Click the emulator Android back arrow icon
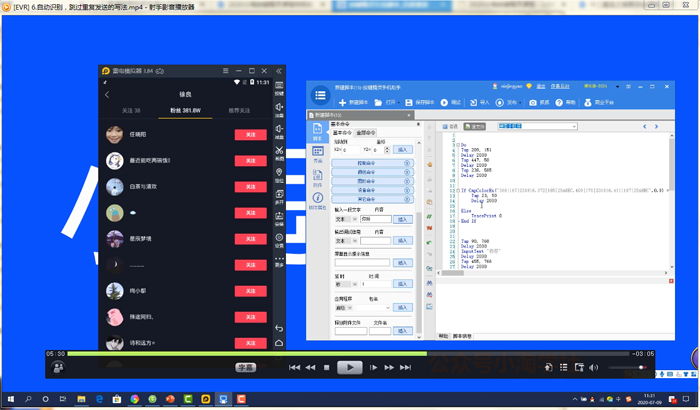Screen dimensions: 700x410 pos(279,328)
